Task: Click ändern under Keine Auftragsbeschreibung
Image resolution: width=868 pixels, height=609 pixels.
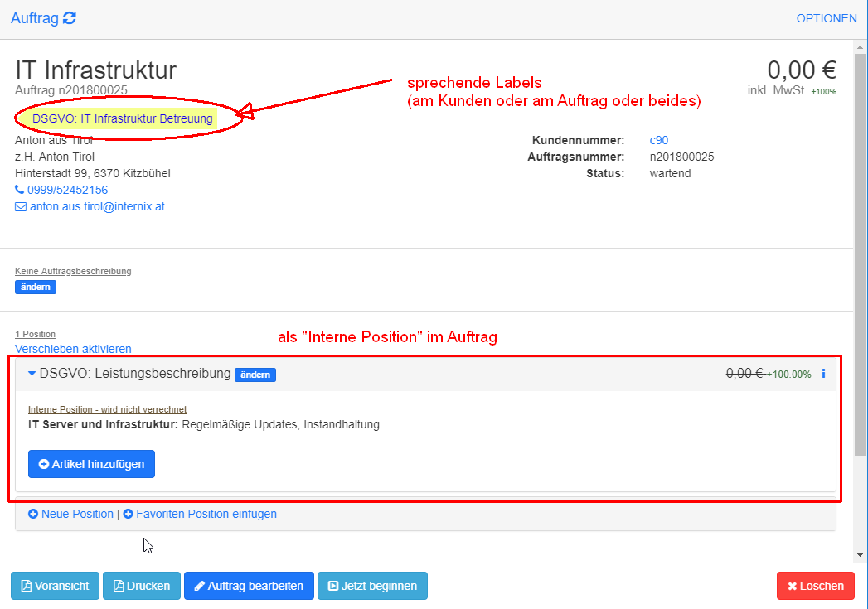Action: [36, 287]
